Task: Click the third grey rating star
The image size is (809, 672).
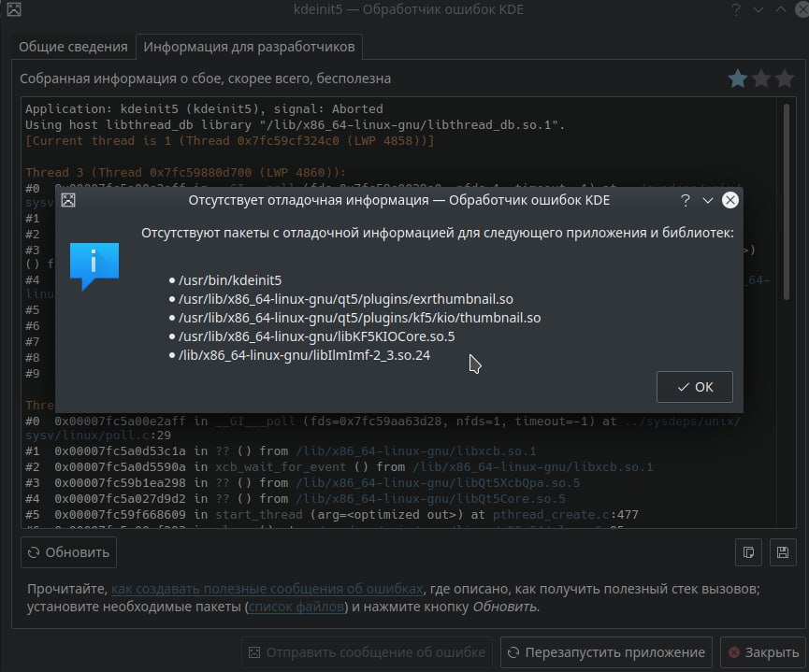Action: point(785,79)
